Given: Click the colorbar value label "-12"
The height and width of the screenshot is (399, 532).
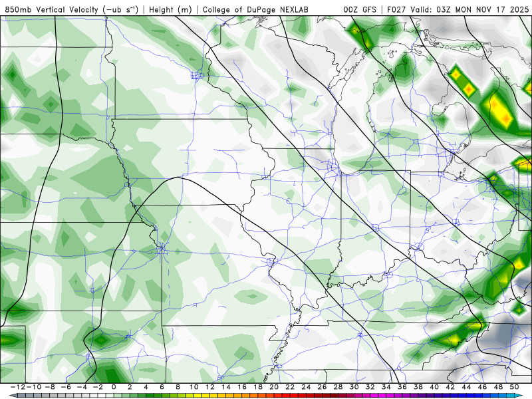Looking at the screenshot, I should pos(17,387).
